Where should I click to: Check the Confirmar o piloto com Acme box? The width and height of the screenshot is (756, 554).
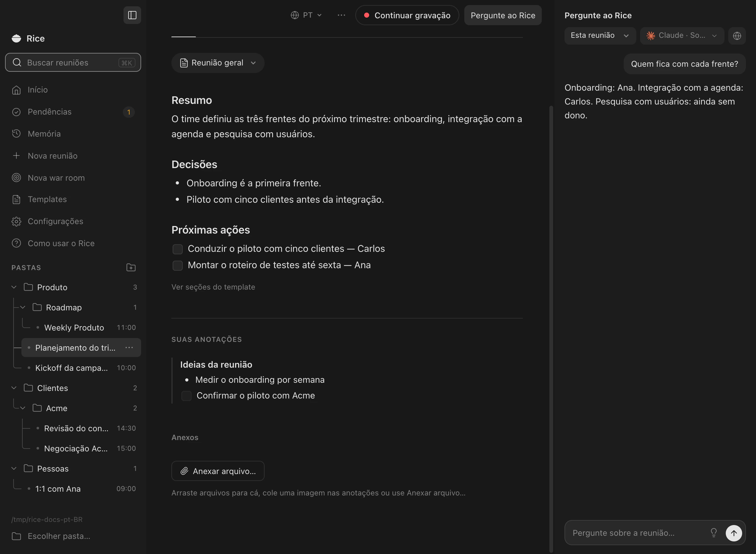click(186, 396)
